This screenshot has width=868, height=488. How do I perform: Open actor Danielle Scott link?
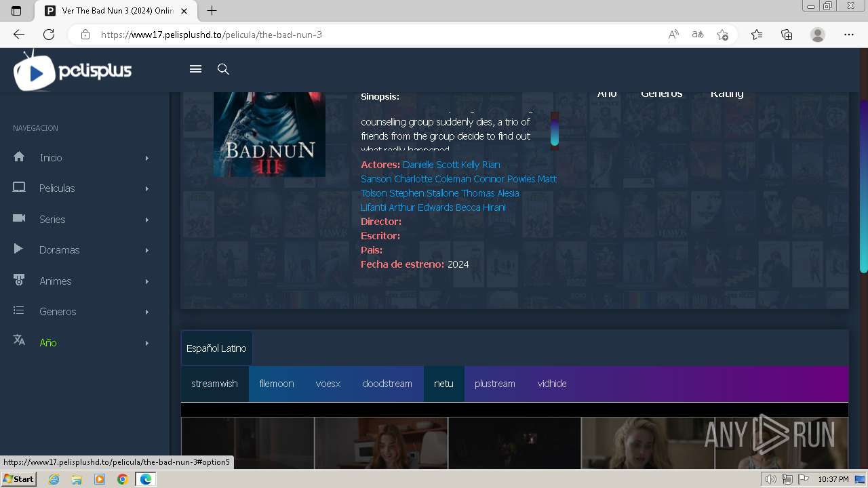(x=431, y=165)
